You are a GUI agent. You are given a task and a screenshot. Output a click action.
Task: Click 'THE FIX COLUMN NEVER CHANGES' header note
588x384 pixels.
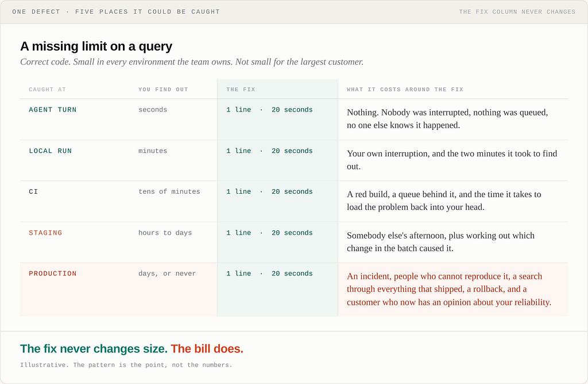click(517, 11)
